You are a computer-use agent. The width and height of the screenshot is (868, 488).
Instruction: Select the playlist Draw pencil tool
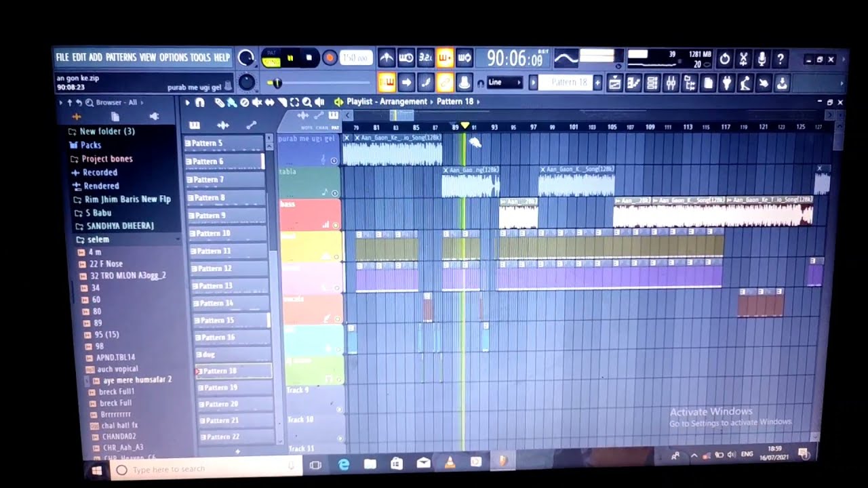(x=219, y=102)
